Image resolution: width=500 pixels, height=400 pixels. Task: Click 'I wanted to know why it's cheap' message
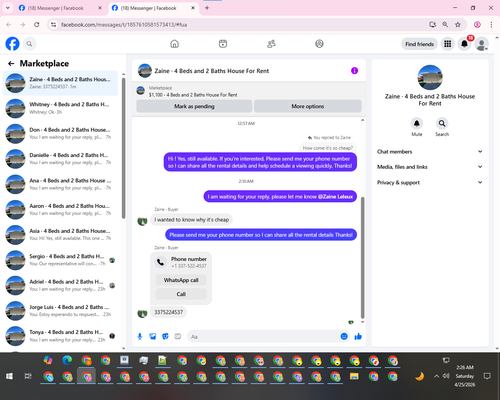coord(191,220)
